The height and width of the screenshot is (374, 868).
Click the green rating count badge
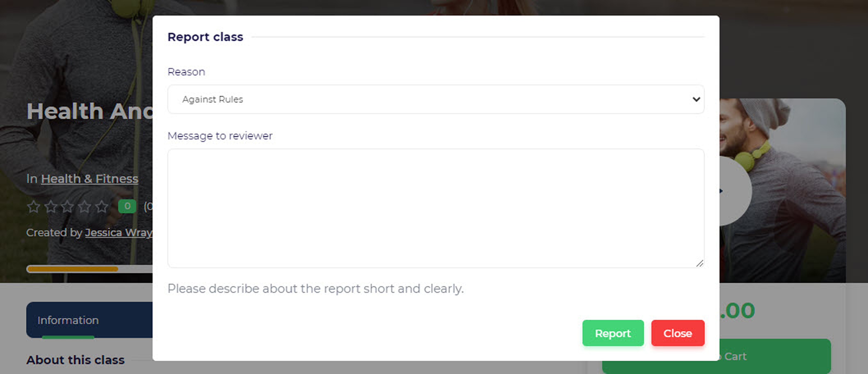127,206
